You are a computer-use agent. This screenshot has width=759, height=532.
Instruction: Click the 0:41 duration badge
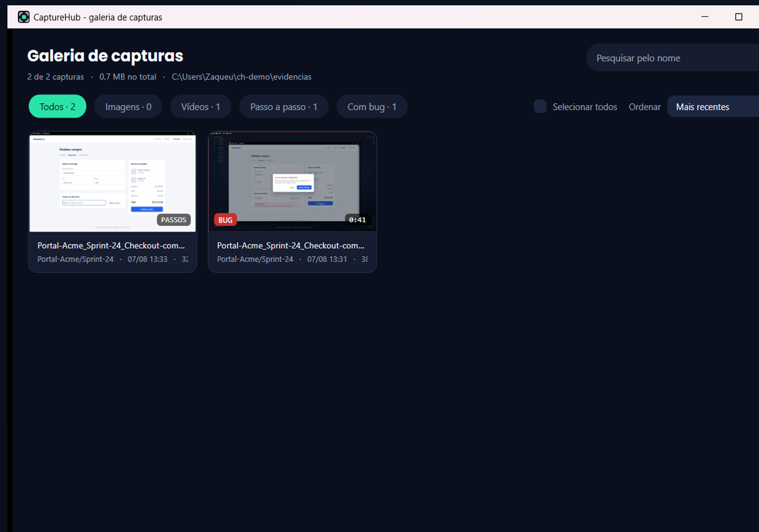[357, 220]
